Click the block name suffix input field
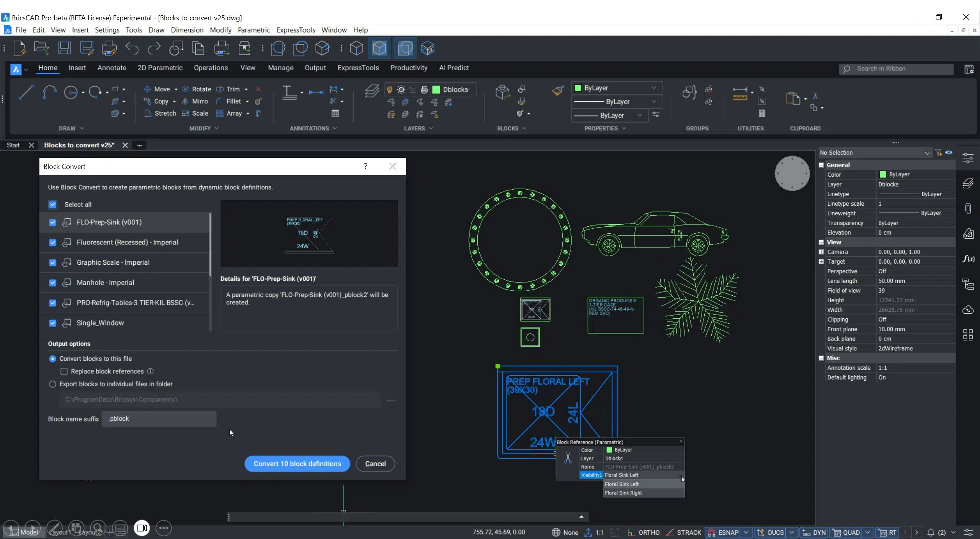 pyautogui.click(x=158, y=419)
